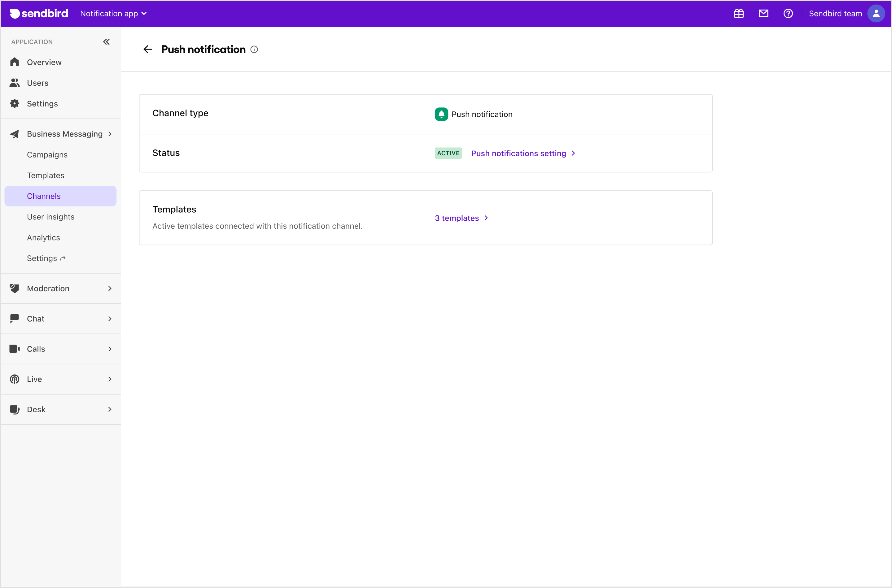The image size is (892, 588).
Task: Open Push notifications setting link
Action: [x=519, y=153]
